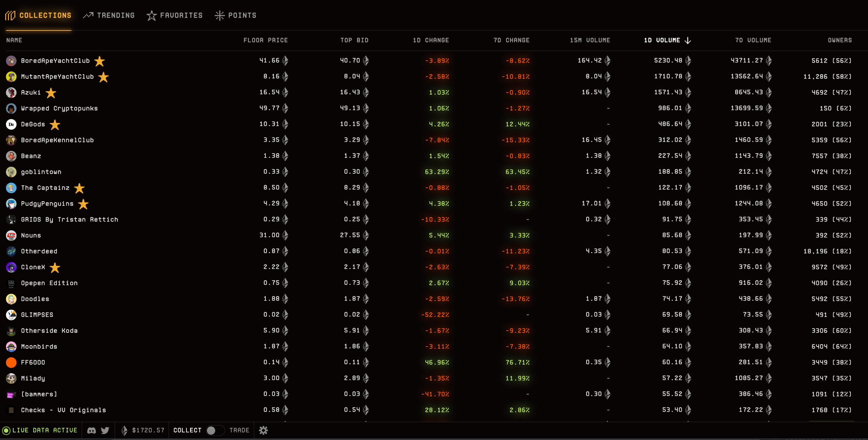Click the FF6000 orange circle avatar
868x440 pixels.
tap(11, 363)
